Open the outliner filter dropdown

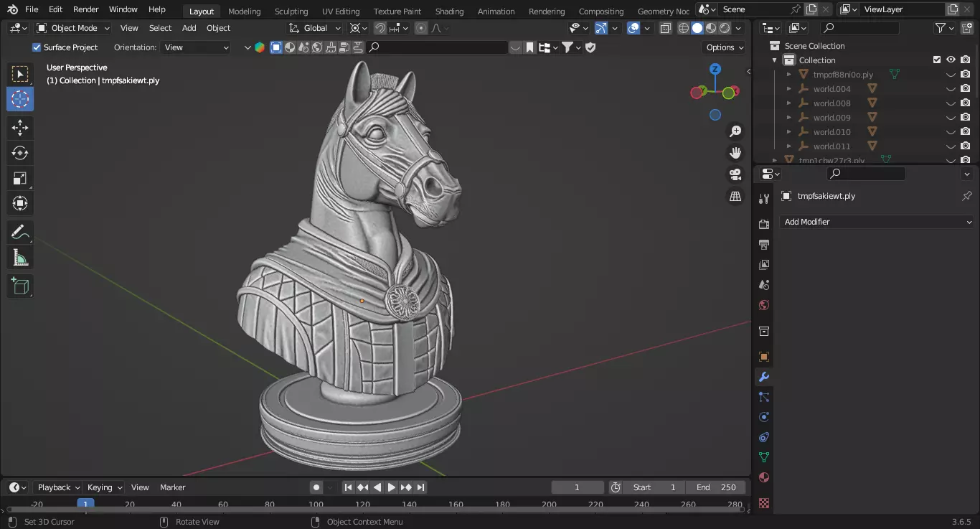[944, 28]
